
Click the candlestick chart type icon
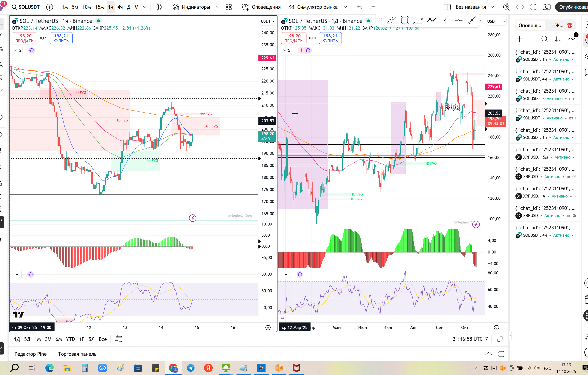tap(159, 7)
